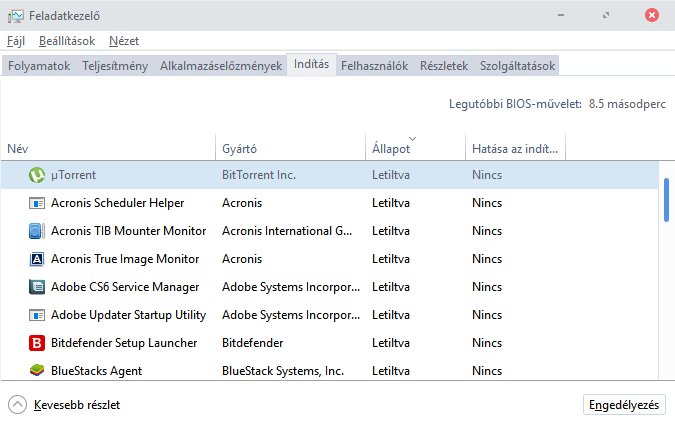Select the Bitdefender Setup Launcher icon
The width and height of the screenshot is (675, 429).
point(37,343)
